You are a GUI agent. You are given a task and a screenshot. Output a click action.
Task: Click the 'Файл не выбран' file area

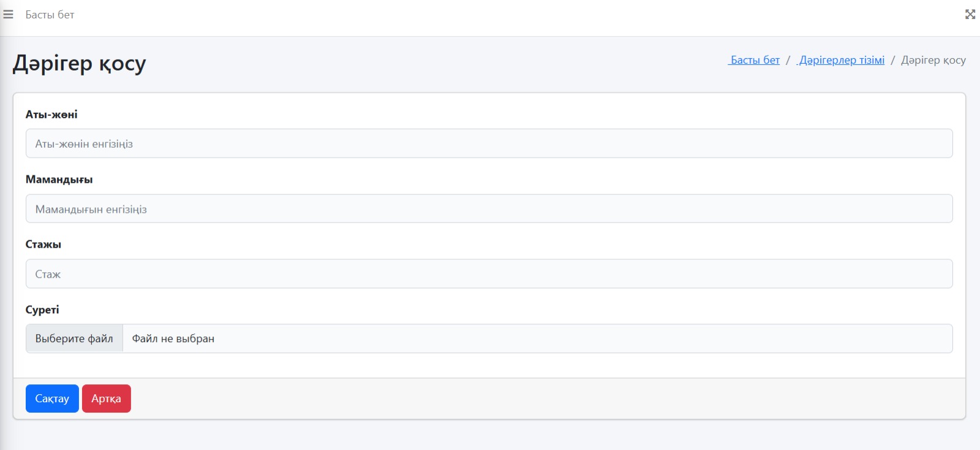[537, 338]
